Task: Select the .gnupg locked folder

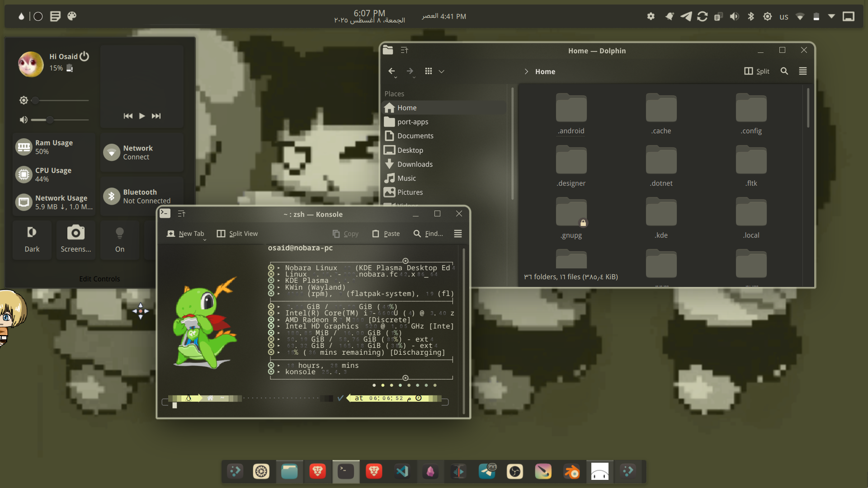Action: [571, 218]
